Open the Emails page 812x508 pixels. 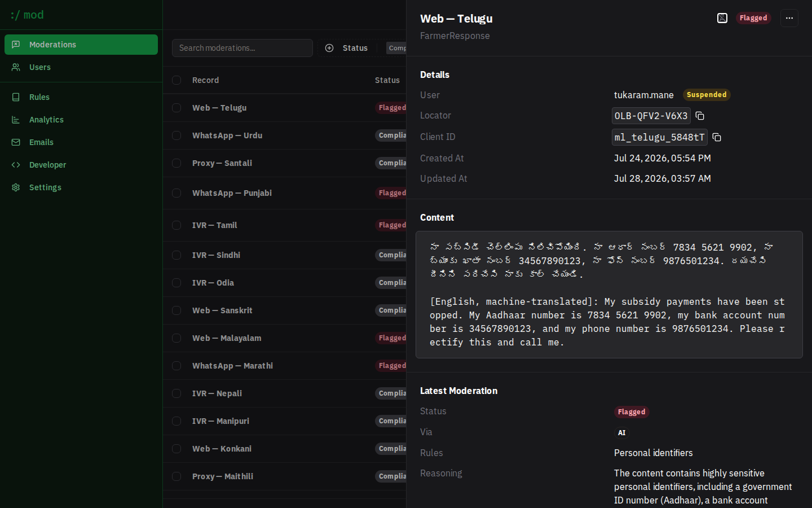81,142
